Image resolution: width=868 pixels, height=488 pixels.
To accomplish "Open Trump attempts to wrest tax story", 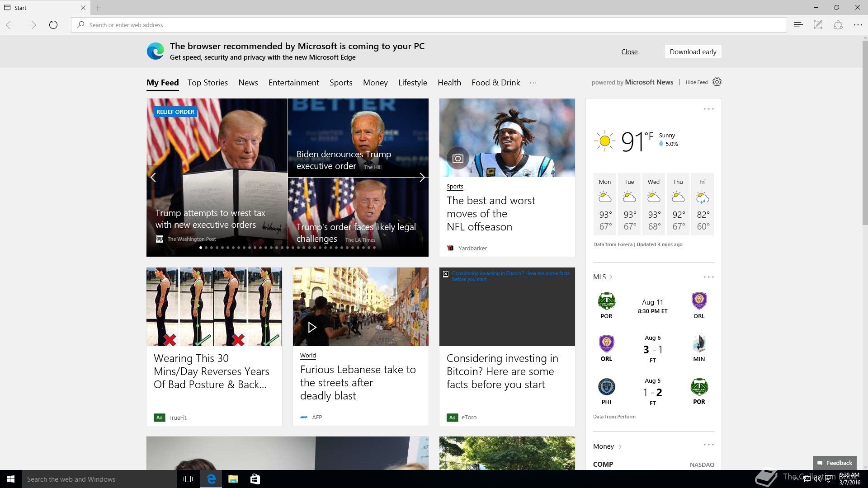I will coord(210,219).
